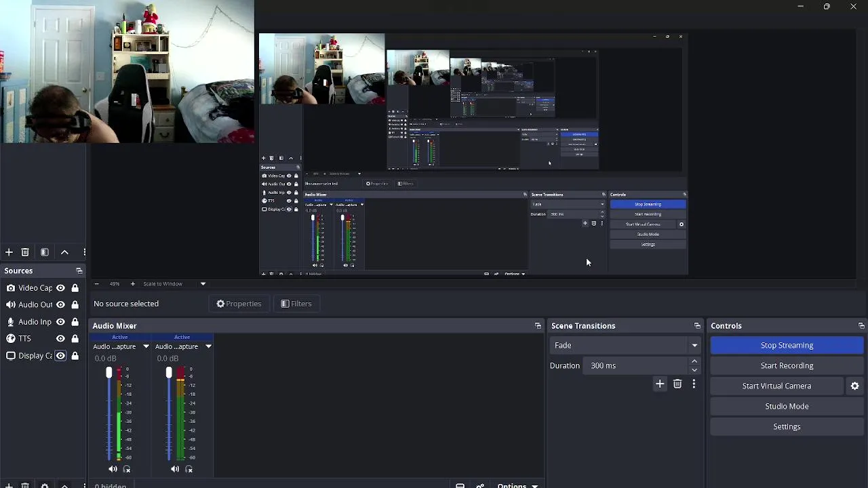Open OBS Settings from Controls

tap(787, 426)
